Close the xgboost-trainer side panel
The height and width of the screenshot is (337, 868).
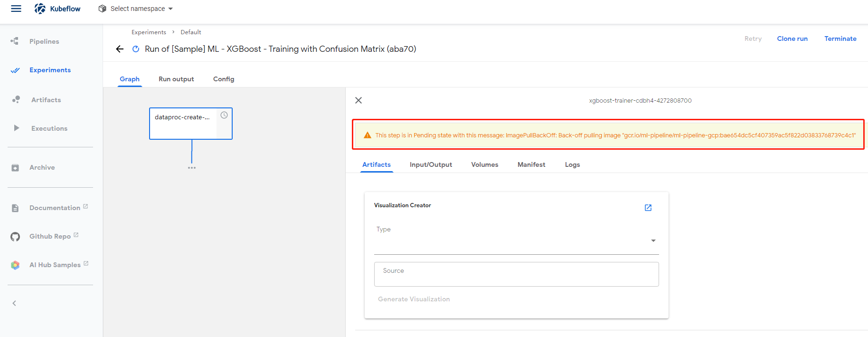359,100
